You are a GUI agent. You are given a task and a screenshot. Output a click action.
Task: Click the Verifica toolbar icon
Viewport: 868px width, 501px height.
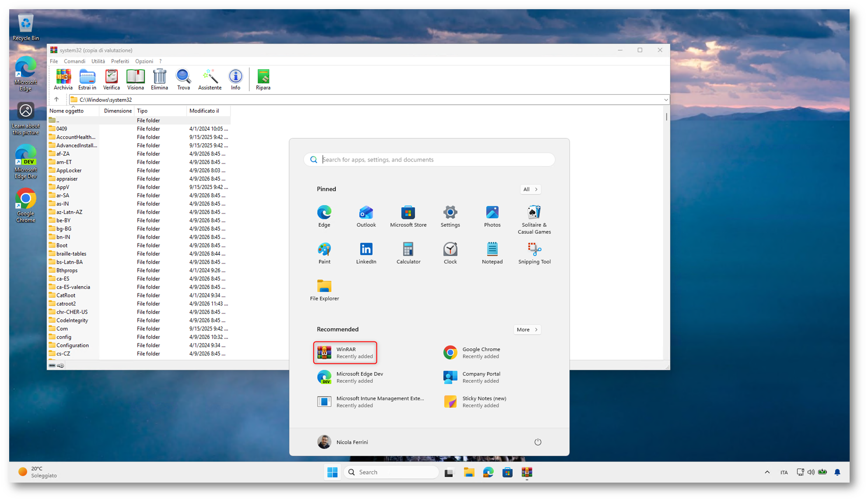click(111, 80)
